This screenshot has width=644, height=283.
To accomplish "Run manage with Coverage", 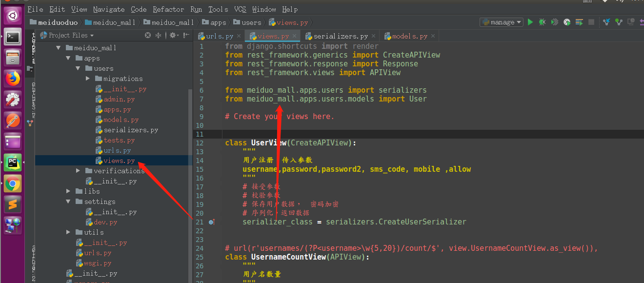I will click(x=555, y=22).
